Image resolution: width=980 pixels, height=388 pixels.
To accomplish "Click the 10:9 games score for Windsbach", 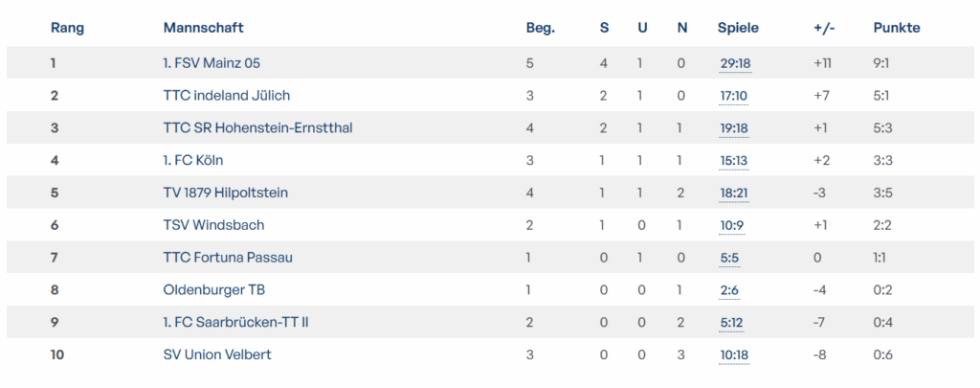I will tap(731, 225).
